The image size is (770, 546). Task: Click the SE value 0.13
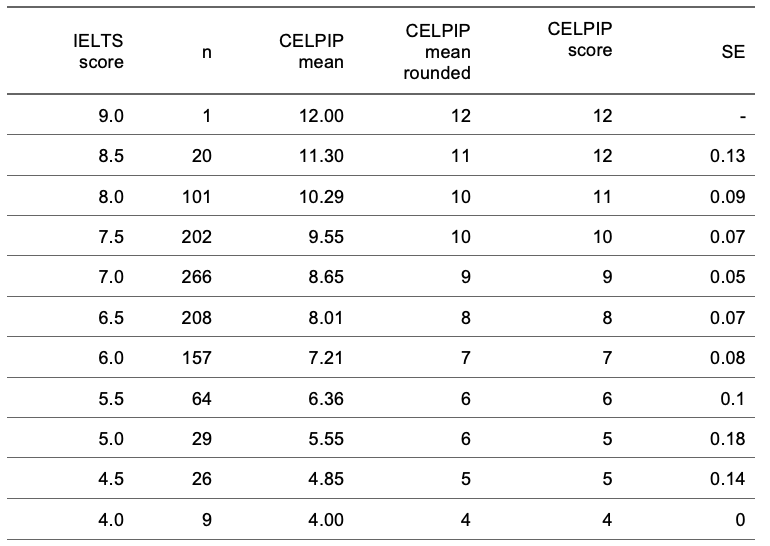pyautogui.click(x=728, y=156)
